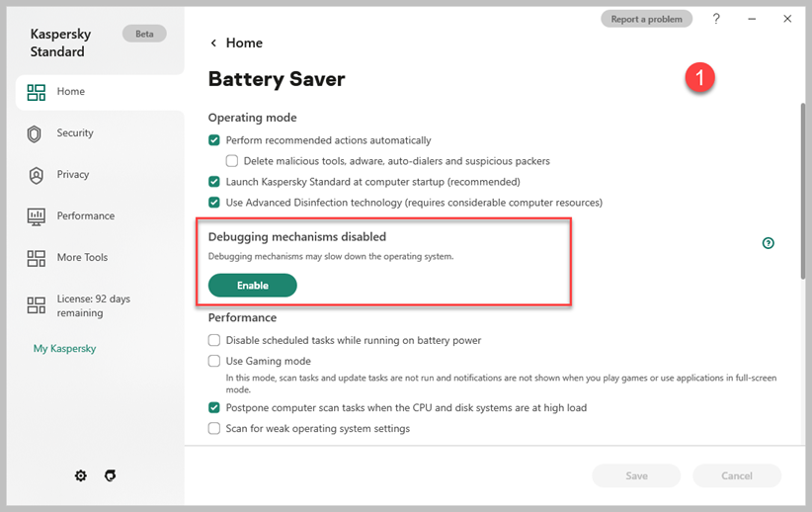Open Security via the shield icon
This screenshot has width=812, height=512.
point(37,133)
